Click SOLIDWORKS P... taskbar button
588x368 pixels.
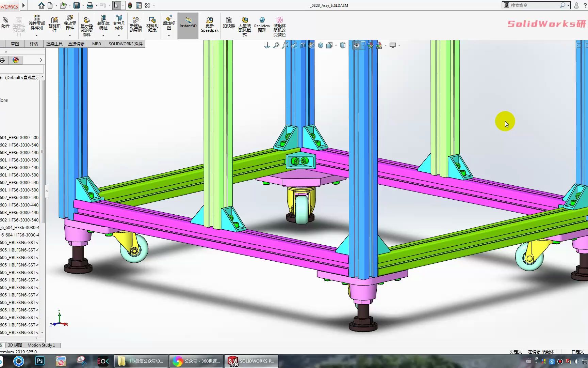(251, 361)
